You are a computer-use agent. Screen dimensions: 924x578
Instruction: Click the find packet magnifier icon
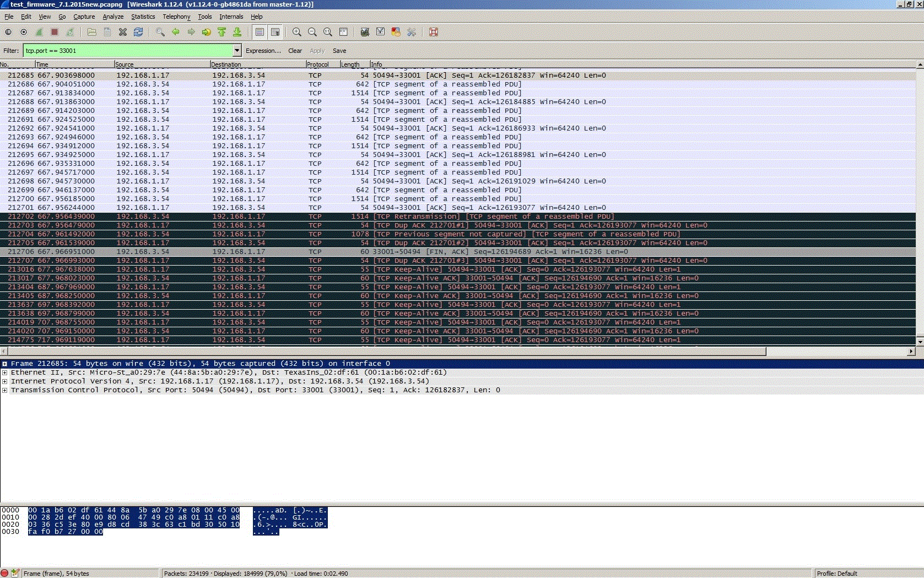(160, 32)
